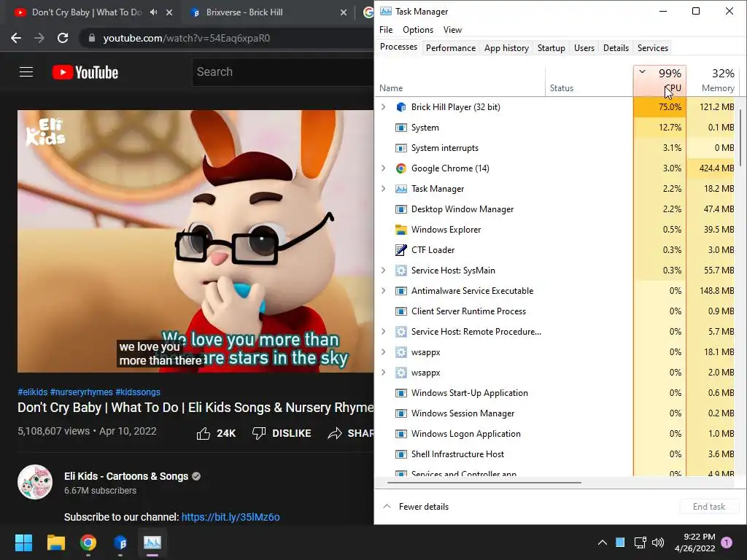Click the End task button

(709, 507)
